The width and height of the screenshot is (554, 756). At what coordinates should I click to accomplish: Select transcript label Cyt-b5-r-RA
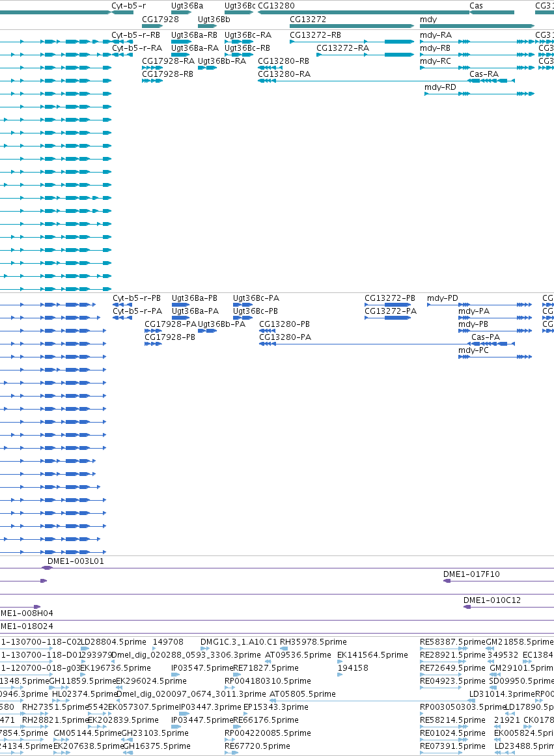137,48
